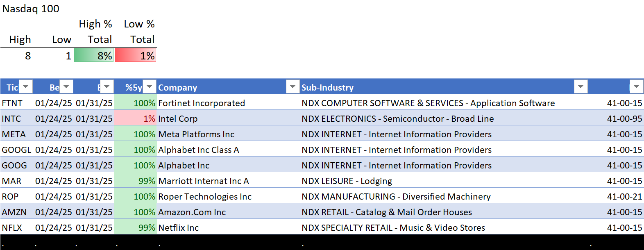Click the 41-00-21 code cell

(x=624, y=196)
